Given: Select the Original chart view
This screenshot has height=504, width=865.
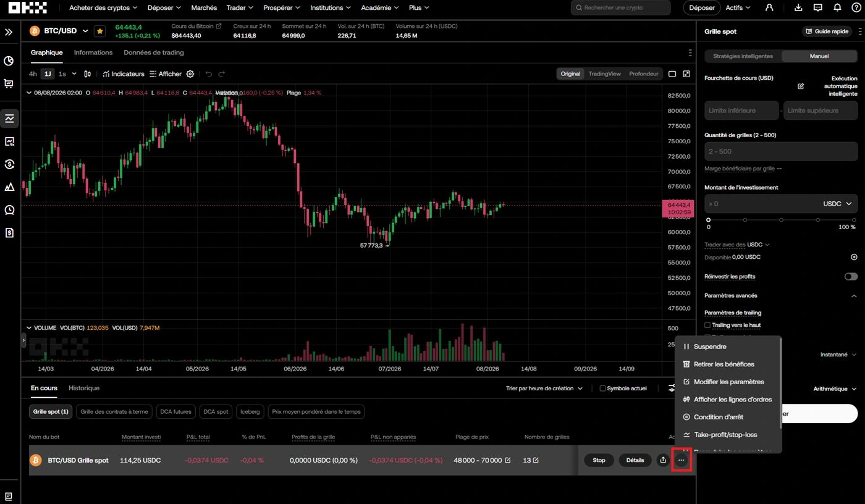Looking at the screenshot, I should pyautogui.click(x=570, y=74).
